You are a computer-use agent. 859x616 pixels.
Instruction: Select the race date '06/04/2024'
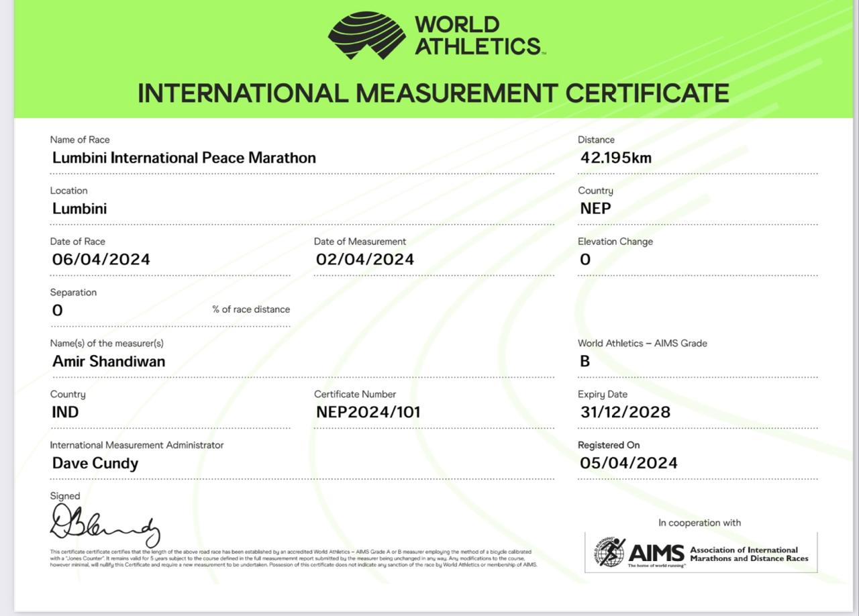[x=101, y=260]
